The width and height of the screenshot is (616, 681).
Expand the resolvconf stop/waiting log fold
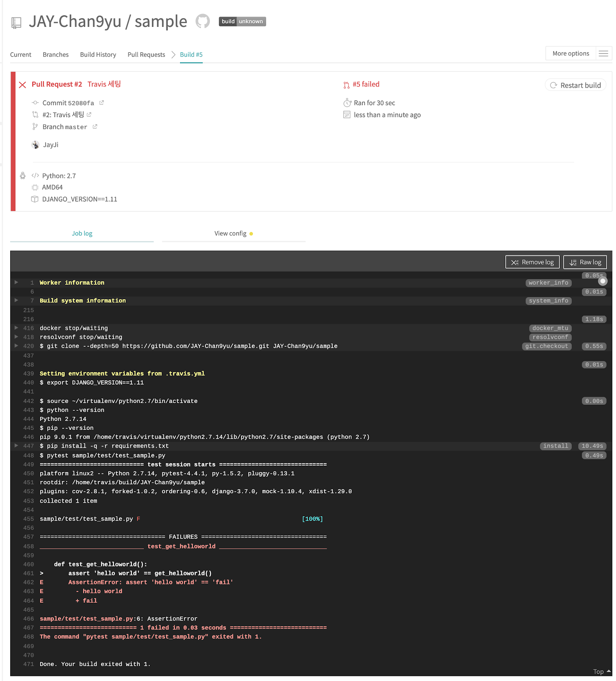click(x=17, y=337)
